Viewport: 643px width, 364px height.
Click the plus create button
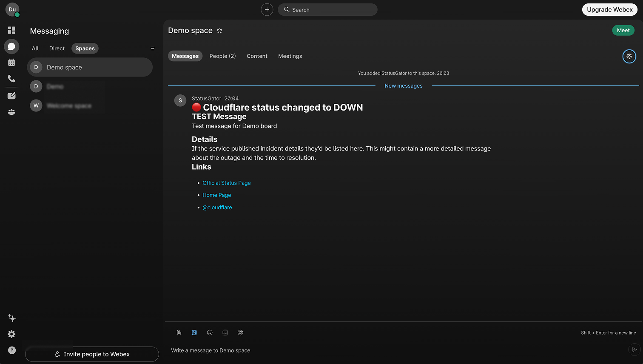pyautogui.click(x=267, y=9)
